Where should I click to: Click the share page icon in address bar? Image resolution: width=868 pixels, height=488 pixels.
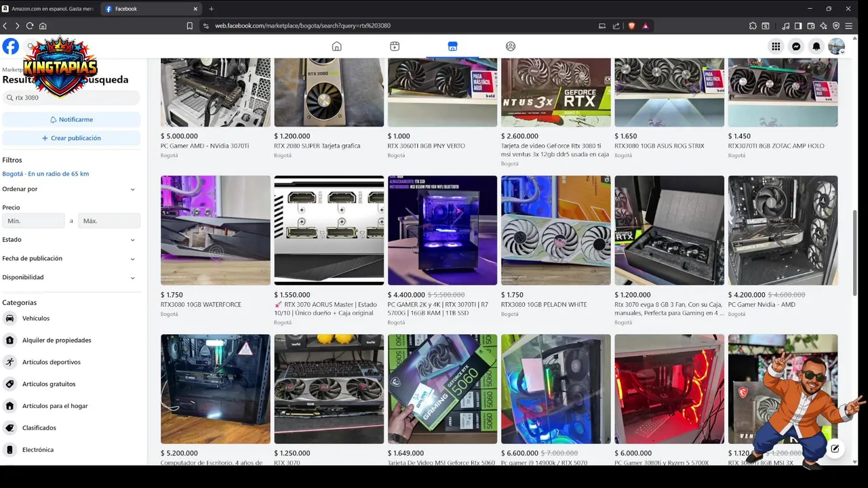616,26
